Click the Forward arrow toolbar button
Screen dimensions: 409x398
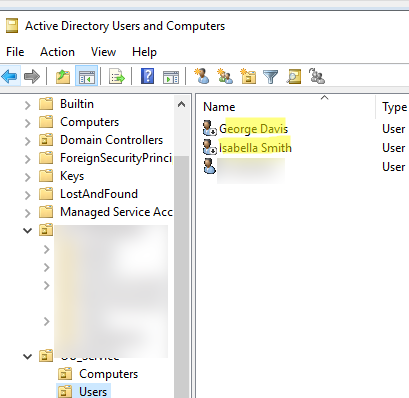[x=32, y=76]
